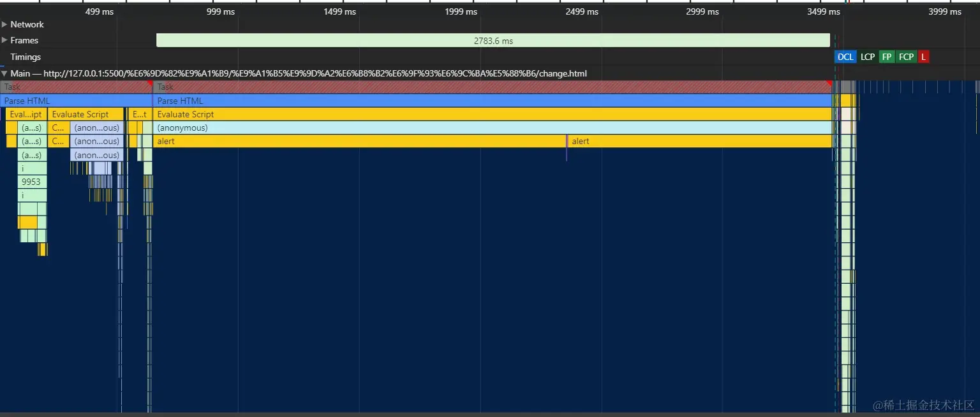Select the lowest (anon...ous) block in the stack
This screenshot has height=417, width=980.
pyautogui.click(x=97, y=155)
